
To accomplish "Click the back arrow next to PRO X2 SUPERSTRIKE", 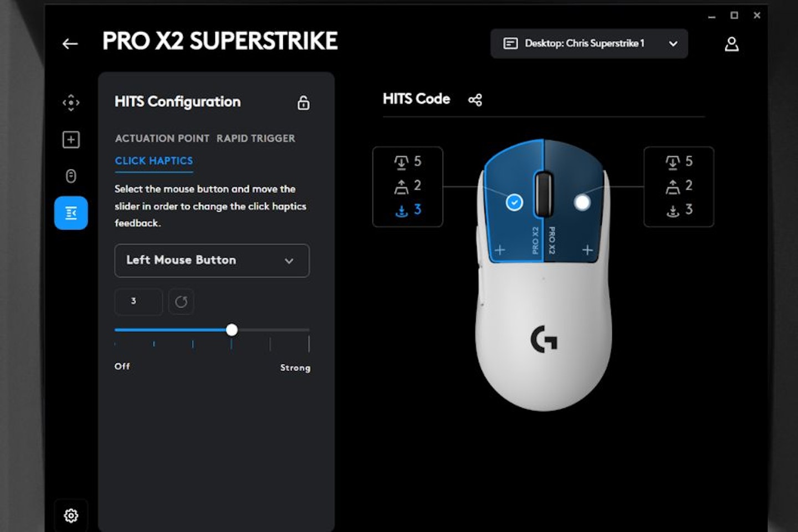I will point(70,43).
